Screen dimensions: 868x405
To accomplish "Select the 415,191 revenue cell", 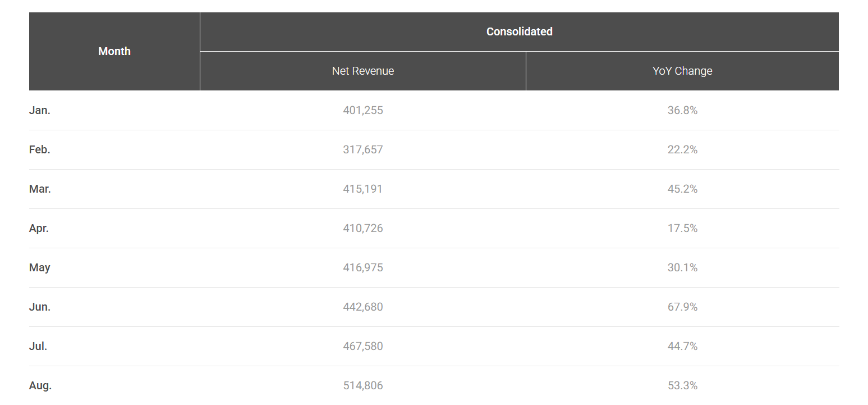I will point(363,189).
